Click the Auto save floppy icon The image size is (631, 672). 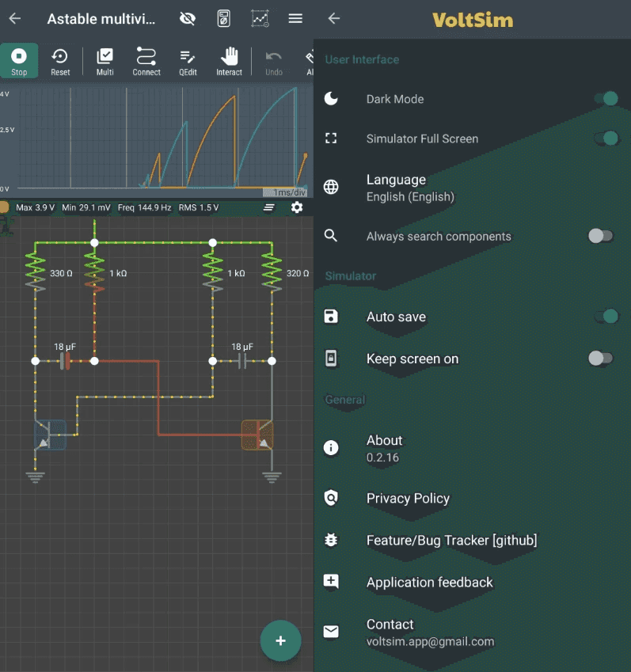[x=331, y=317]
